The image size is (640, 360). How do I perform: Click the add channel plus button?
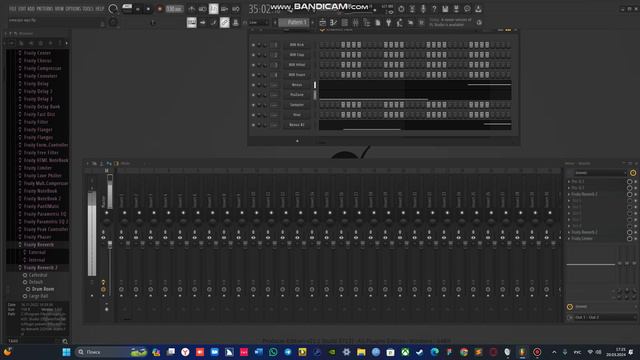click(x=297, y=141)
